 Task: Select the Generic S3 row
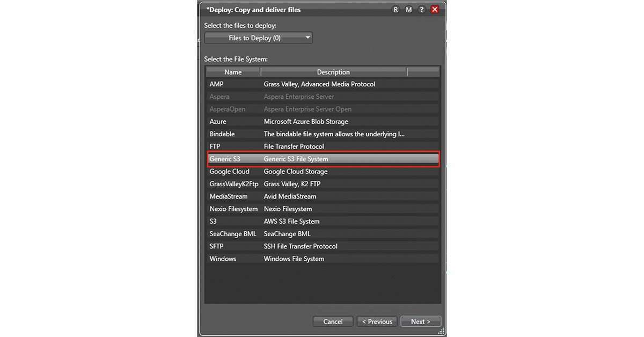tap(323, 159)
